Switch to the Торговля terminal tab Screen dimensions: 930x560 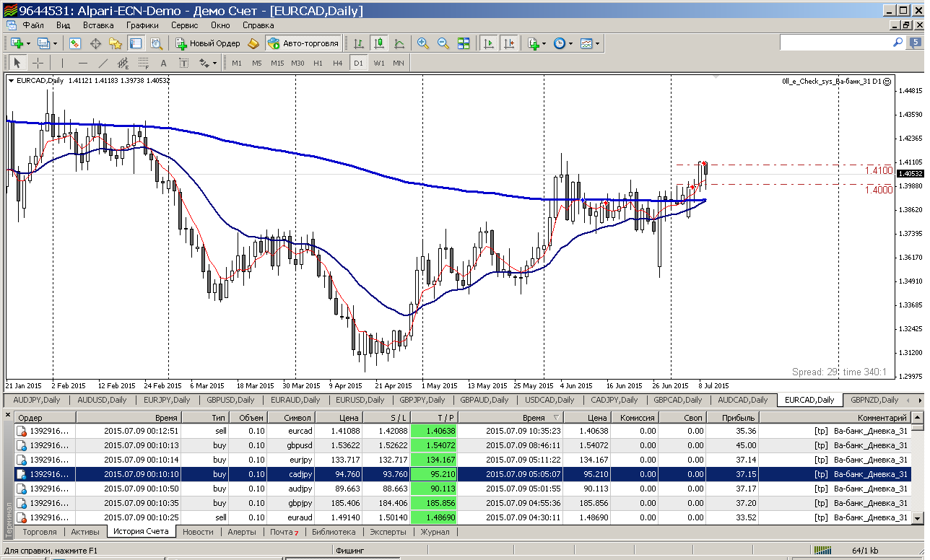click(40, 532)
